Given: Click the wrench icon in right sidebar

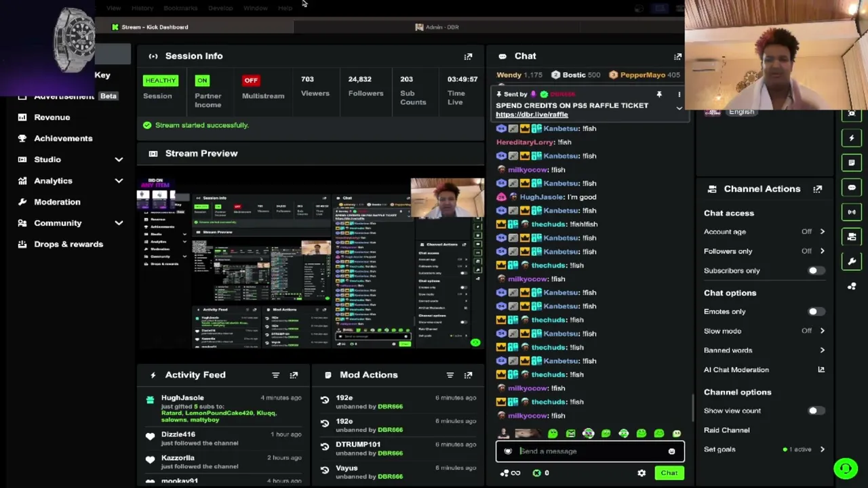Looking at the screenshot, I should tap(852, 261).
